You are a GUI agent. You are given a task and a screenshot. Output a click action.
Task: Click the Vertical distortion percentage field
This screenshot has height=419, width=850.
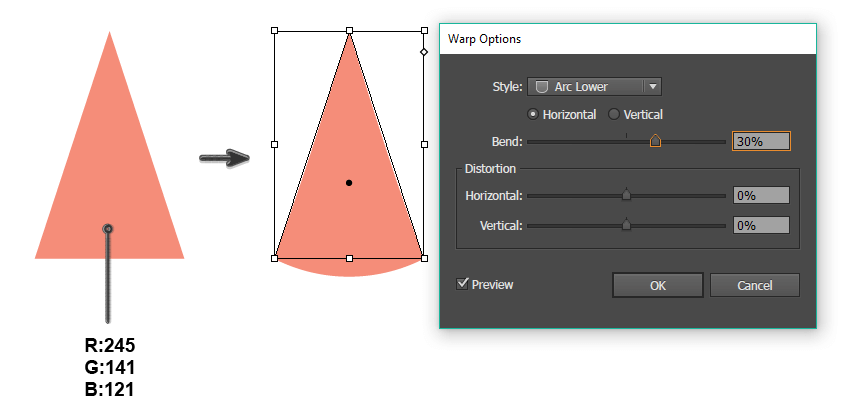point(761,226)
